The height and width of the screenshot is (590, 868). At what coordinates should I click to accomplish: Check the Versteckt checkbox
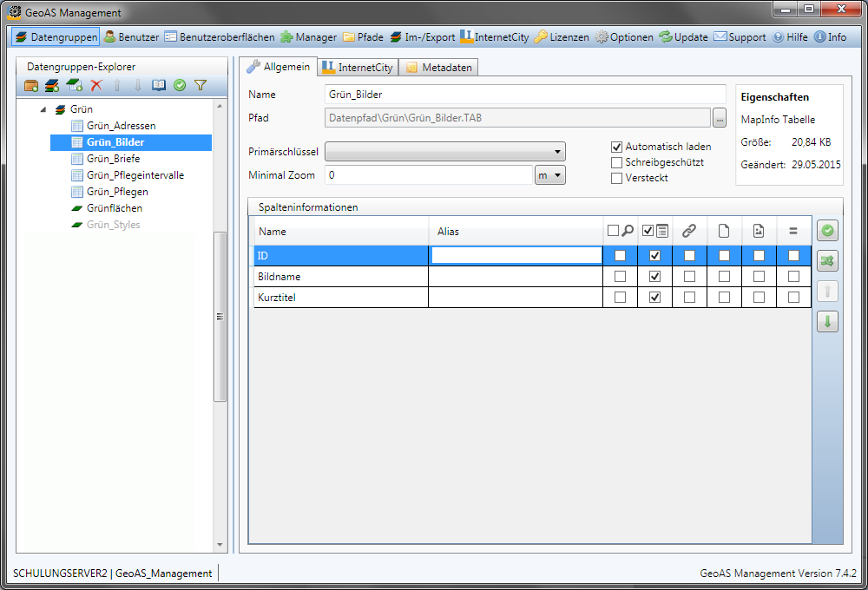coord(617,178)
